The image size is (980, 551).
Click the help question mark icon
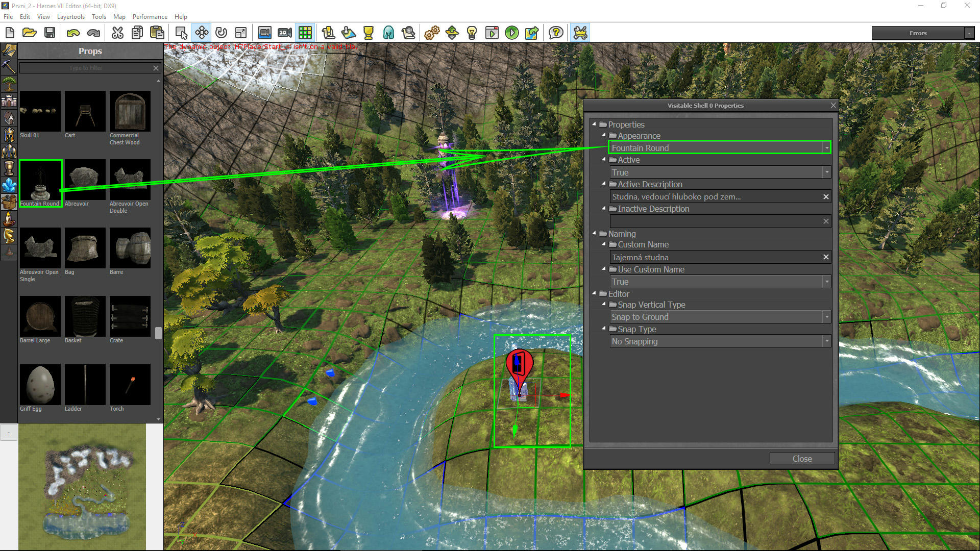click(556, 33)
